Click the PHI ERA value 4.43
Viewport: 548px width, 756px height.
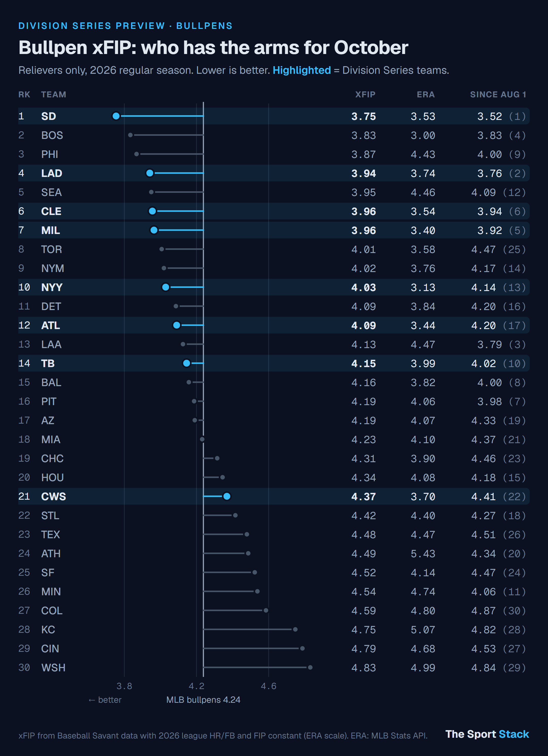423,154
